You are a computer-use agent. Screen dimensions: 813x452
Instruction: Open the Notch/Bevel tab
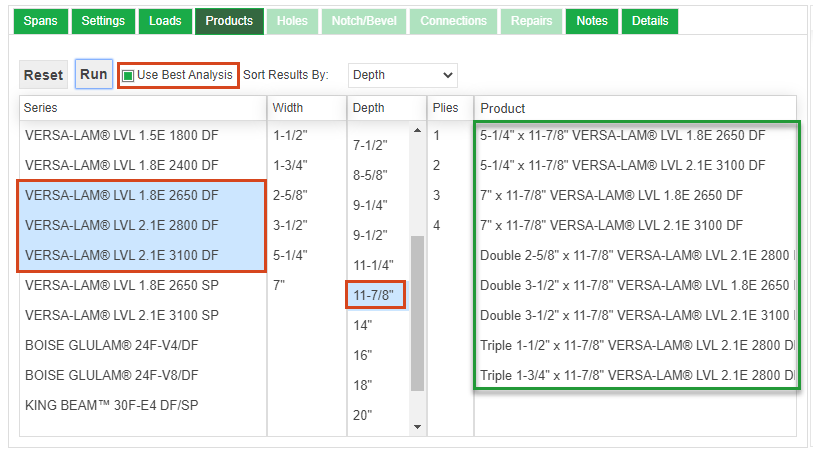[x=364, y=21]
